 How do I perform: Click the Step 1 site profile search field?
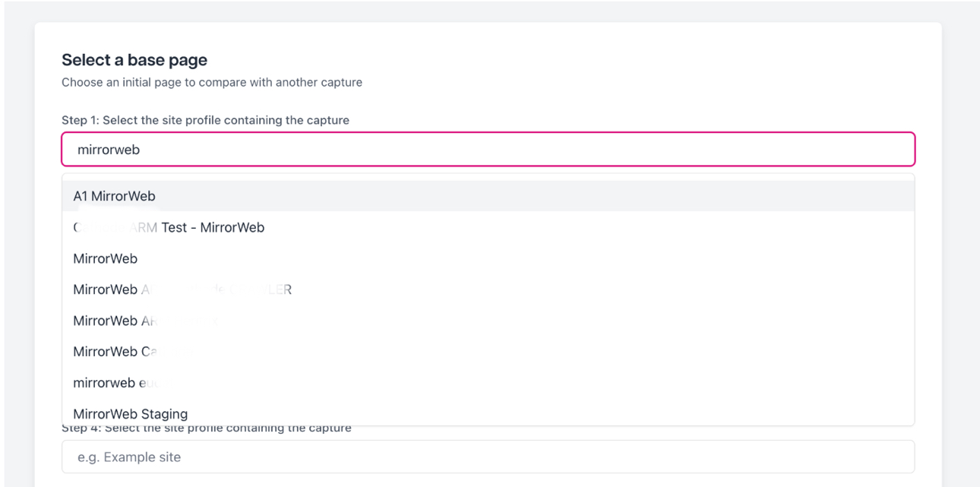[x=488, y=150]
